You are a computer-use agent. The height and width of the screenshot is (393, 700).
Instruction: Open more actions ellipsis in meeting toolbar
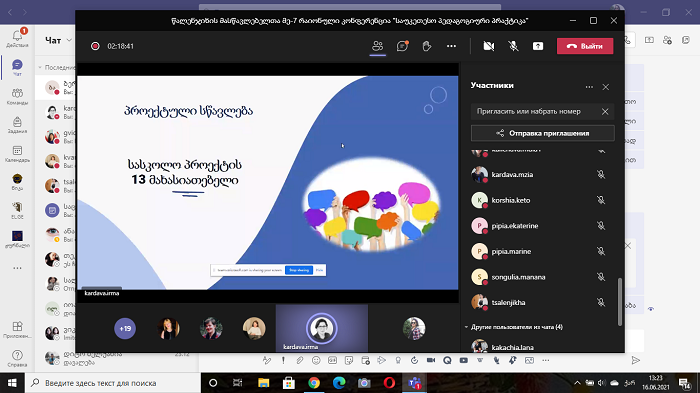pyautogui.click(x=451, y=46)
